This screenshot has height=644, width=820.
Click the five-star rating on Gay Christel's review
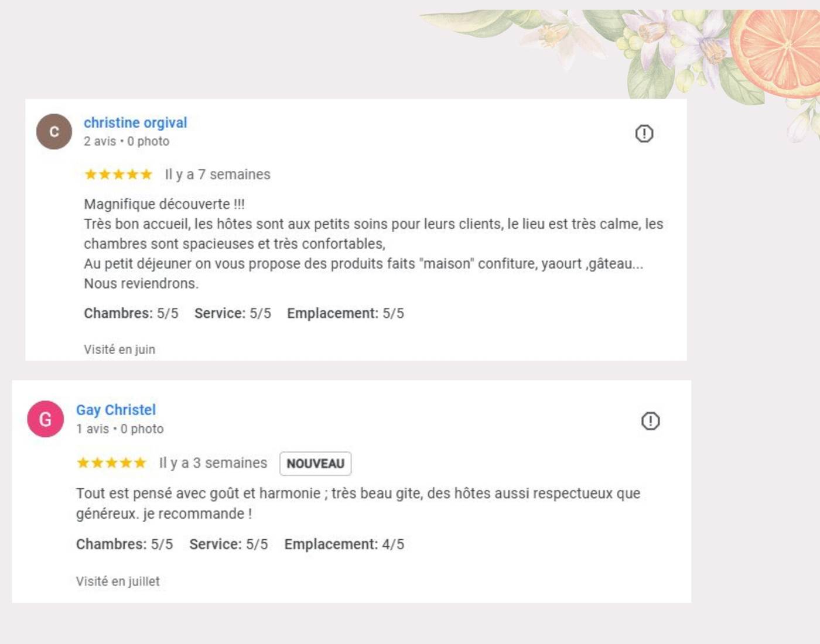[x=111, y=463]
